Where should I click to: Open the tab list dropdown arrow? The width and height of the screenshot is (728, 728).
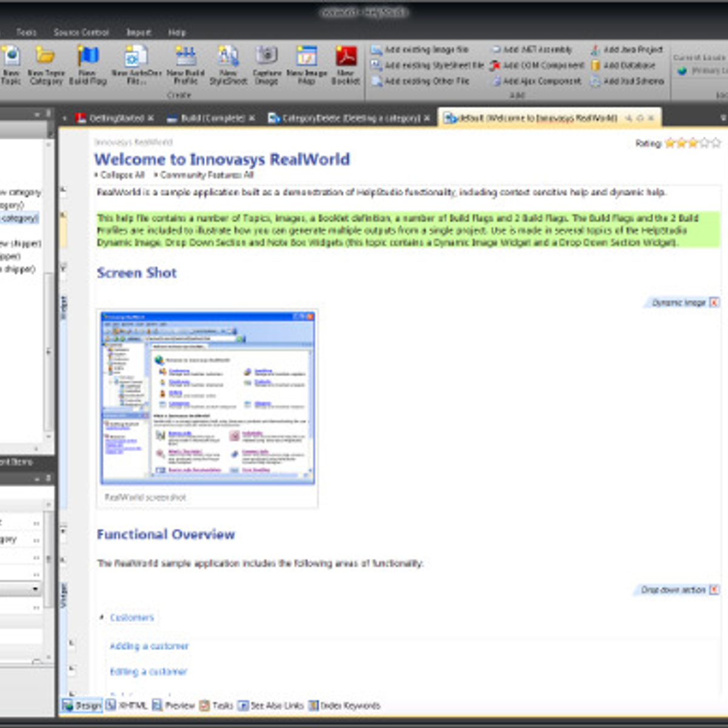[723, 118]
